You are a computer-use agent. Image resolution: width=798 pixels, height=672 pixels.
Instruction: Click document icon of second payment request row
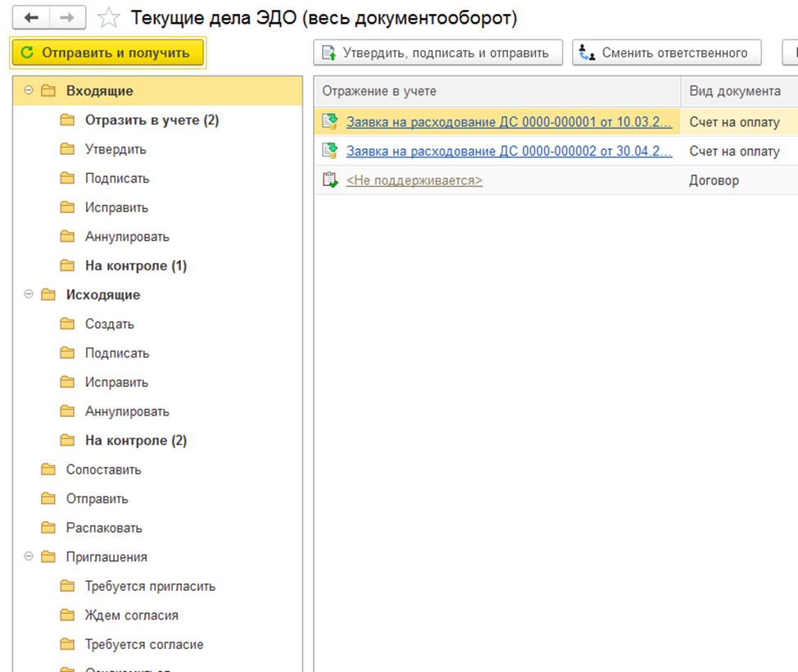[330, 151]
